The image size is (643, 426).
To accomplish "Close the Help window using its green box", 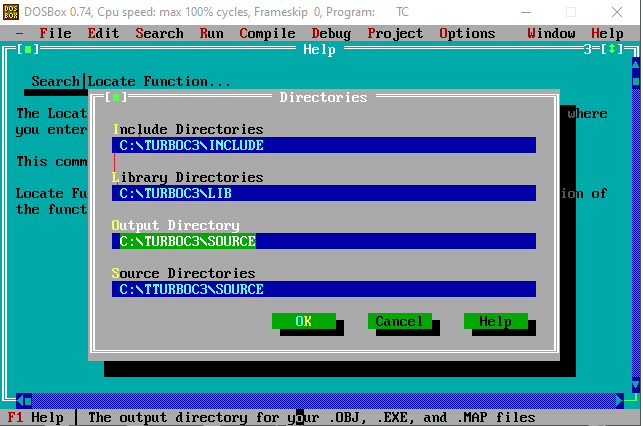I will (28, 50).
